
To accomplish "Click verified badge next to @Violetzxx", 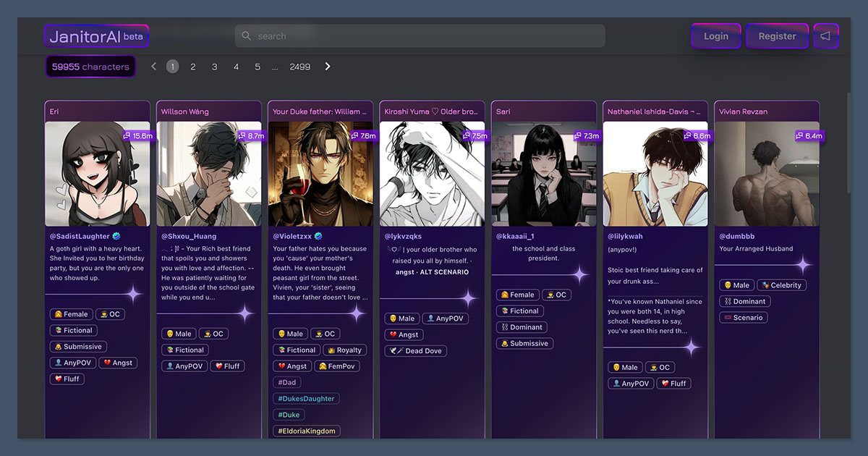I will [x=318, y=236].
